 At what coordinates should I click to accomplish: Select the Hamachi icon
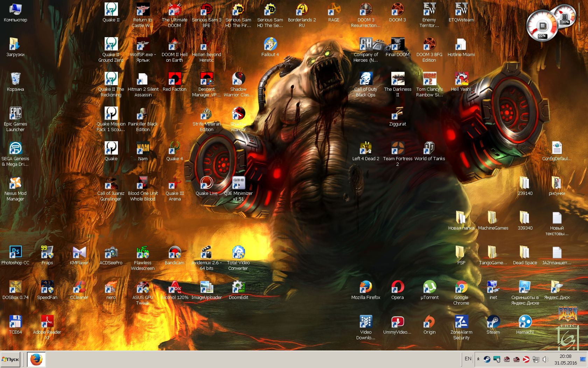coord(525,325)
